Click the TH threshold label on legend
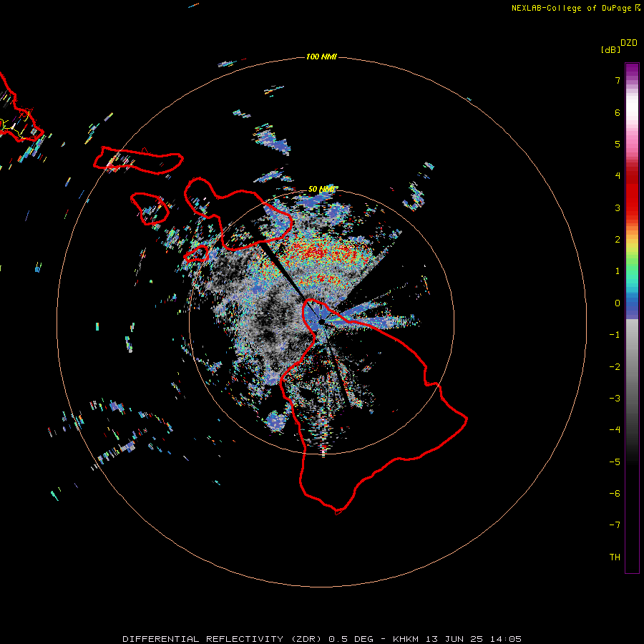 615,557
